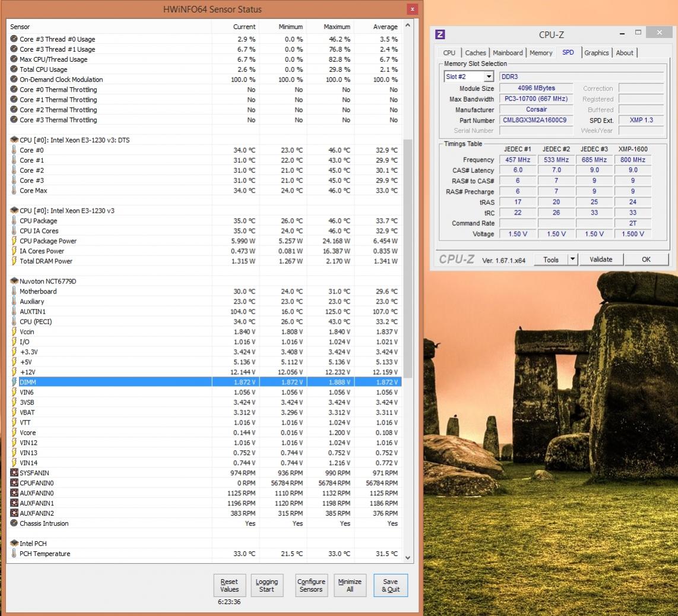The image size is (678, 616).
Task: Click the Current column header
Action: click(235, 27)
